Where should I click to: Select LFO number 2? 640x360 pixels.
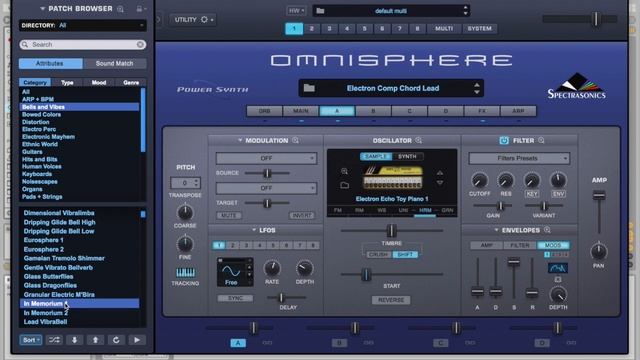(233, 245)
